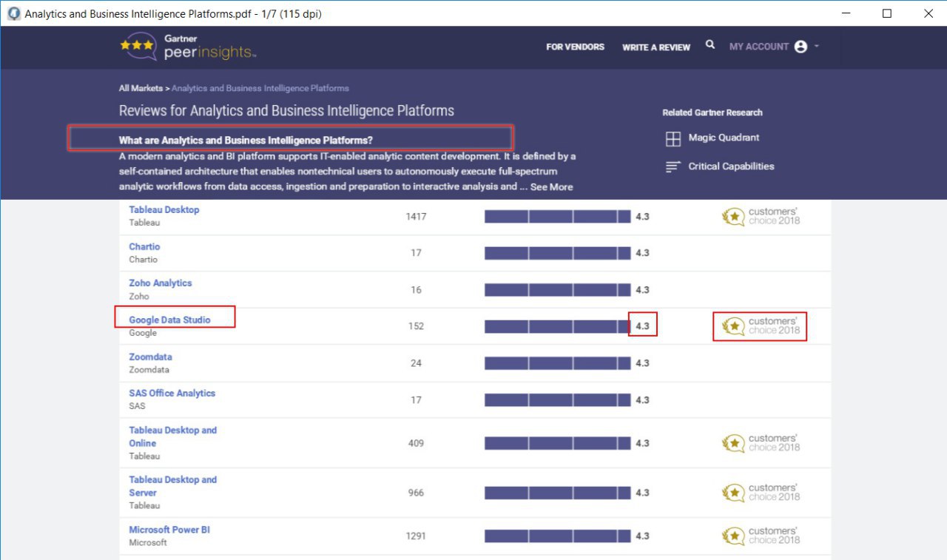947x560 pixels.
Task: Click the My Account avatar icon
Action: click(x=801, y=47)
